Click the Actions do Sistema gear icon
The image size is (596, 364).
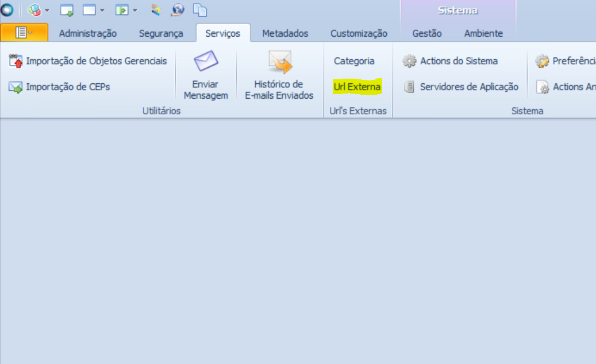pos(409,61)
